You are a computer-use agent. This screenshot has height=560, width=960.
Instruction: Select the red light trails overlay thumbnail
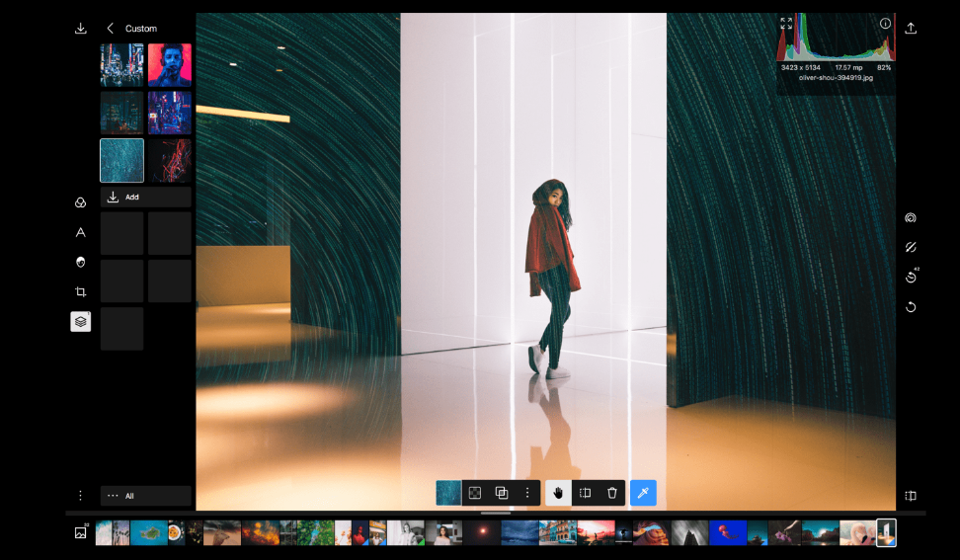click(x=170, y=160)
